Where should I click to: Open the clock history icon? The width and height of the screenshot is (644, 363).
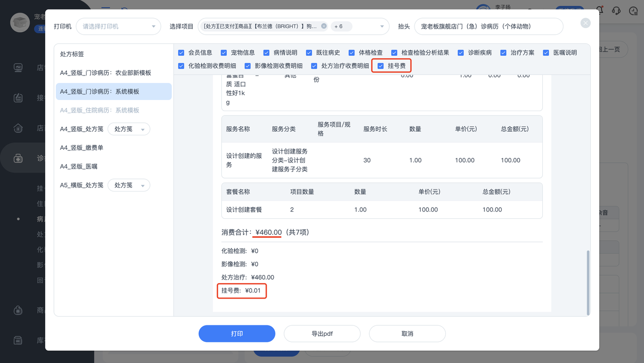[633, 10]
